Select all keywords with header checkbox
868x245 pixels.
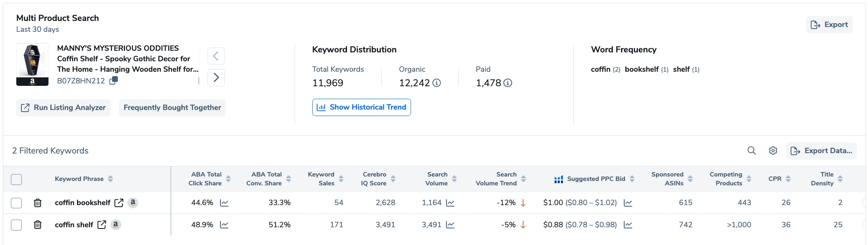17,179
